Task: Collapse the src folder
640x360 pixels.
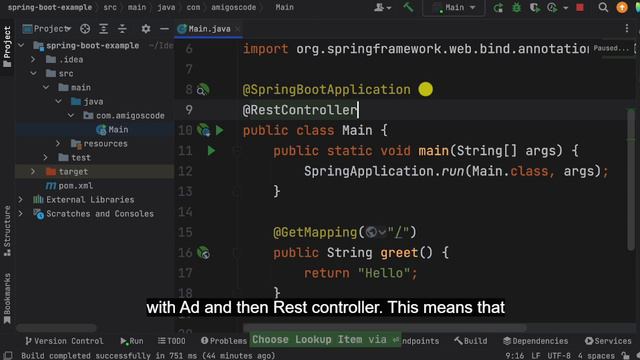Action: point(33,73)
